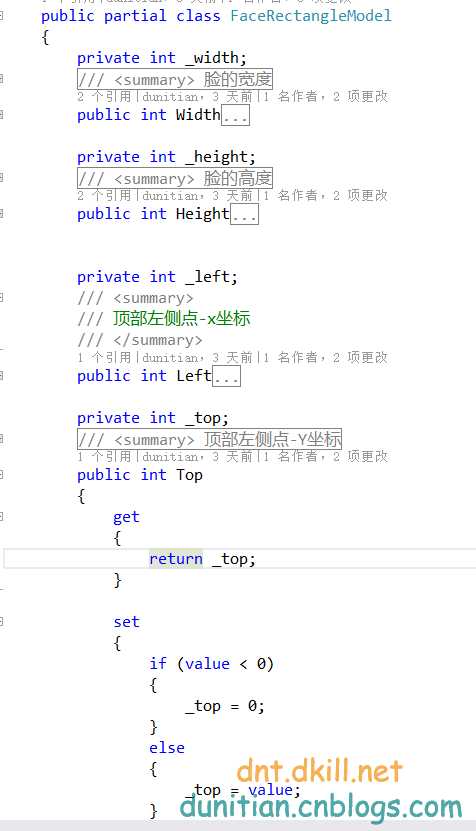
Task: Expand the collapsed Height property body
Action: click(244, 215)
